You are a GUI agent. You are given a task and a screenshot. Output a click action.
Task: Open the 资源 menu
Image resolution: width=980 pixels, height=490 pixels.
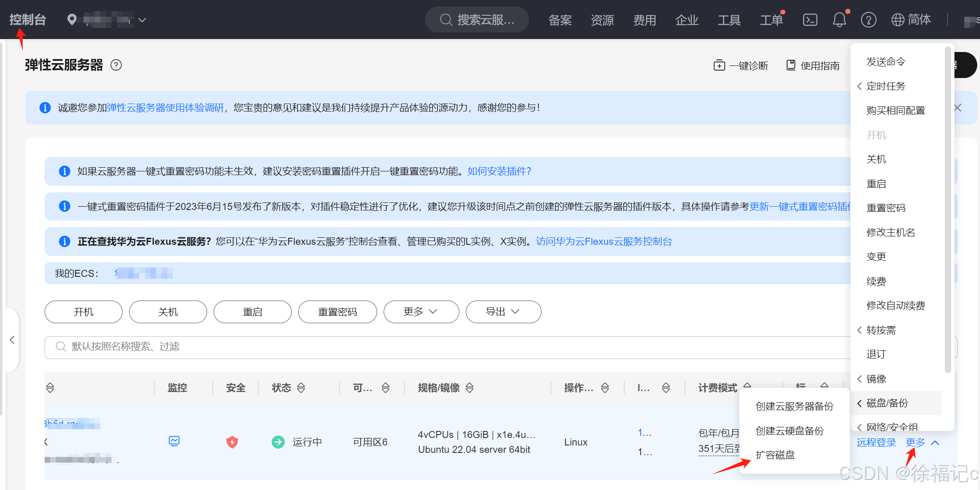click(602, 20)
